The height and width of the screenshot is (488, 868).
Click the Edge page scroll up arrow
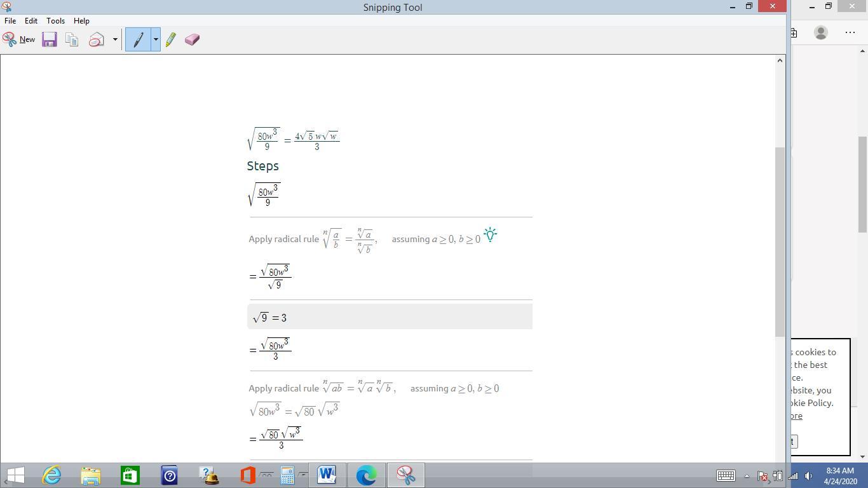(x=863, y=51)
